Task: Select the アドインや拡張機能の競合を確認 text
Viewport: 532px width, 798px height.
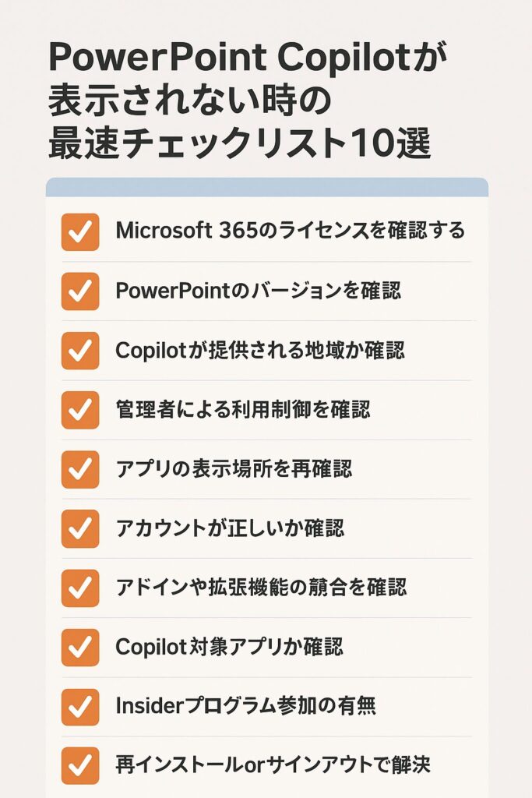Action: pyautogui.click(x=262, y=588)
